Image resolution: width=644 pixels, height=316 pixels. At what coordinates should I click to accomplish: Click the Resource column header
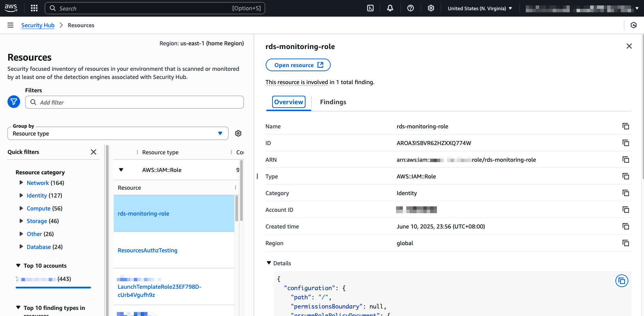[x=129, y=188]
